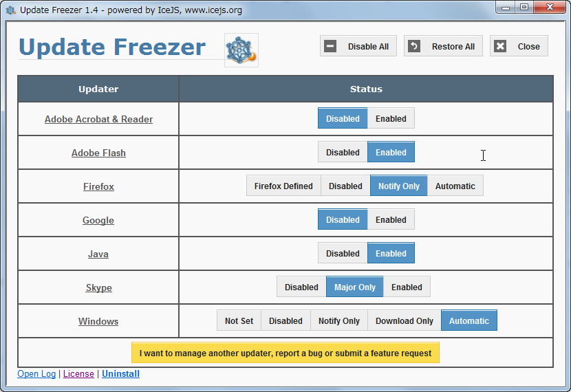Click the Status column header
The width and height of the screenshot is (571, 392).
coord(366,89)
